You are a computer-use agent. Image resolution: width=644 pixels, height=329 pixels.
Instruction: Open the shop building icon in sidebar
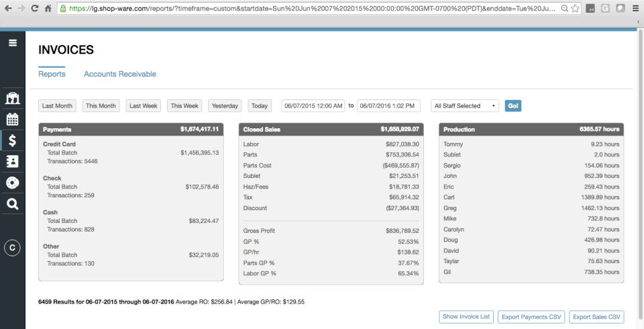coord(12,98)
